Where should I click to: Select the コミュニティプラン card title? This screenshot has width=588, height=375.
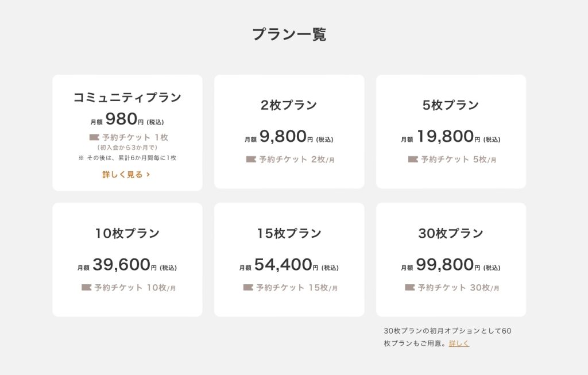[127, 98]
